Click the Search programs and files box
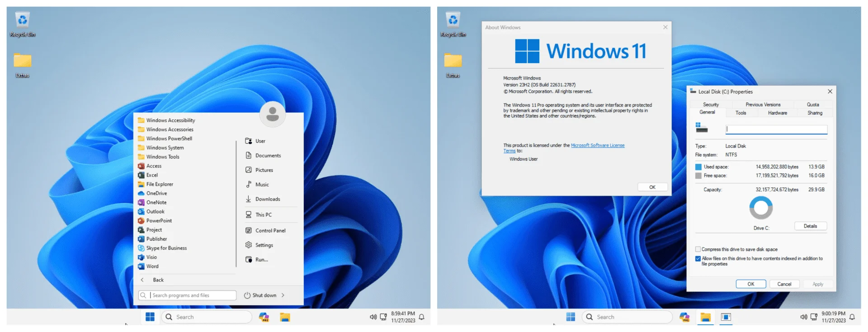Screen dimensions: 868x332 tap(187, 295)
